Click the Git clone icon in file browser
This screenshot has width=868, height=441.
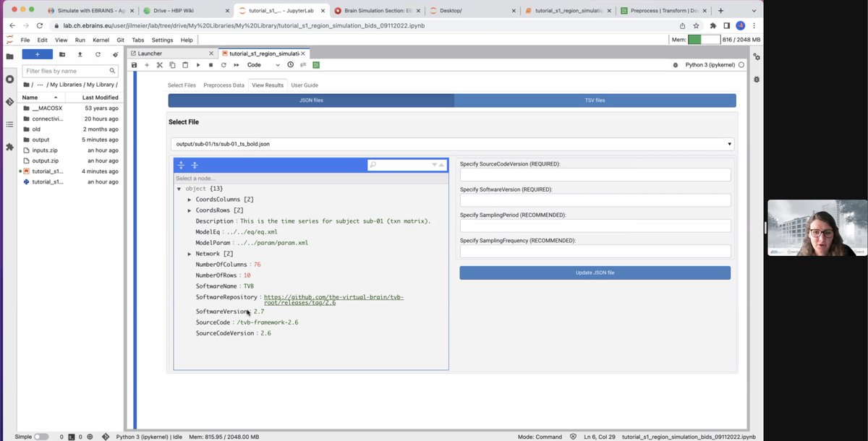[115, 54]
